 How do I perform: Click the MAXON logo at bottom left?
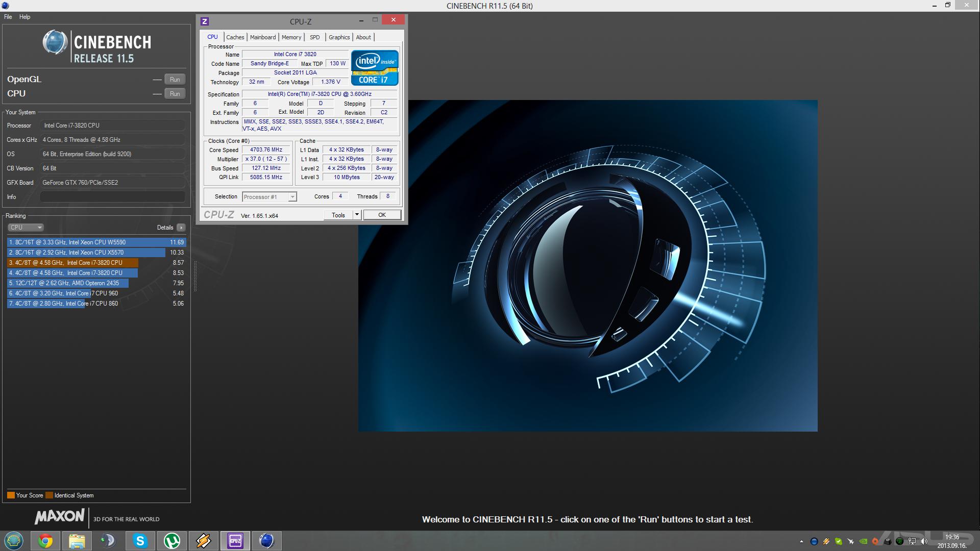tap(59, 517)
